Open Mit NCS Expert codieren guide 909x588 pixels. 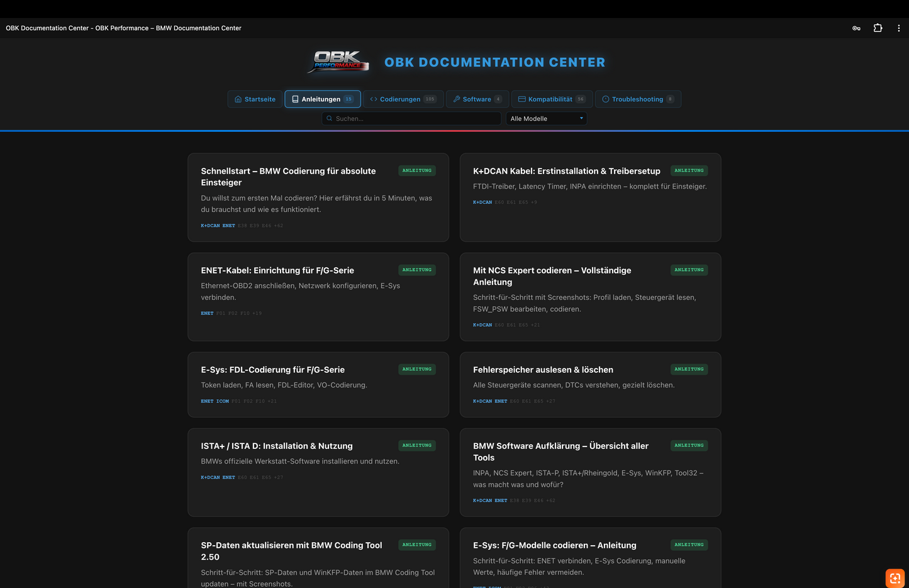click(x=591, y=297)
